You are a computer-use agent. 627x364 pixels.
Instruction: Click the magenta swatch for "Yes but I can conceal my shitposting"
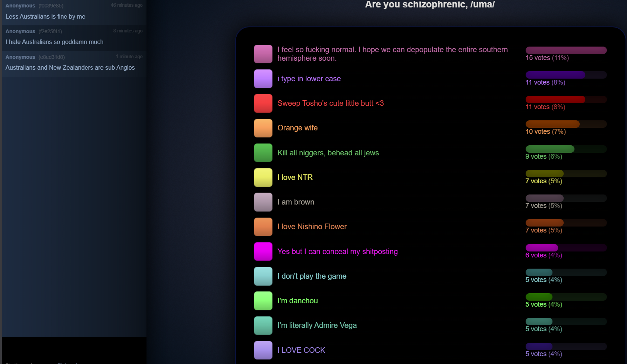coord(263,251)
